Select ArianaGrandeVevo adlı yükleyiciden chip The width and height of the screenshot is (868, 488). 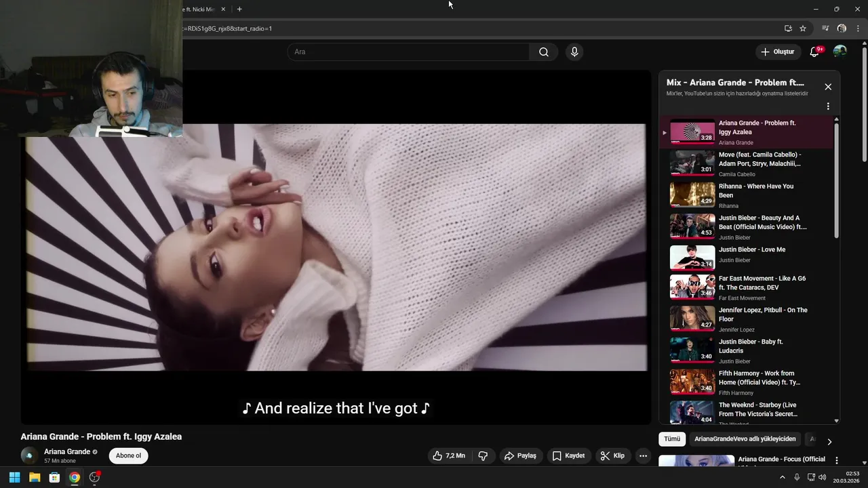tap(745, 439)
